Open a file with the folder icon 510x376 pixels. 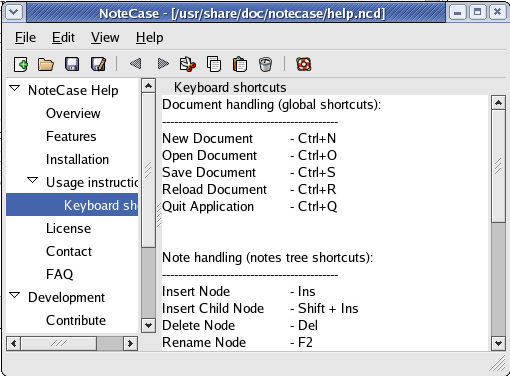tap(46, 64)
